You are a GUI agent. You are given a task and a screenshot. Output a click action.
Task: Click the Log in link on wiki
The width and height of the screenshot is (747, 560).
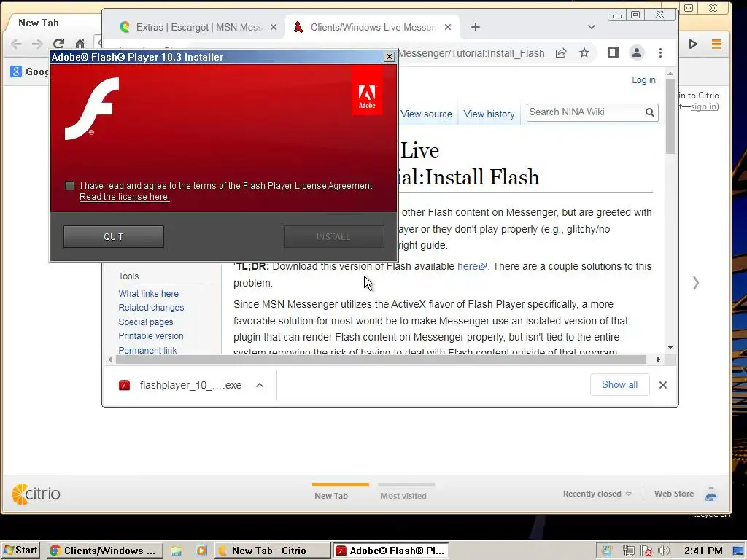pyautogui.click(x=643, y=80)
